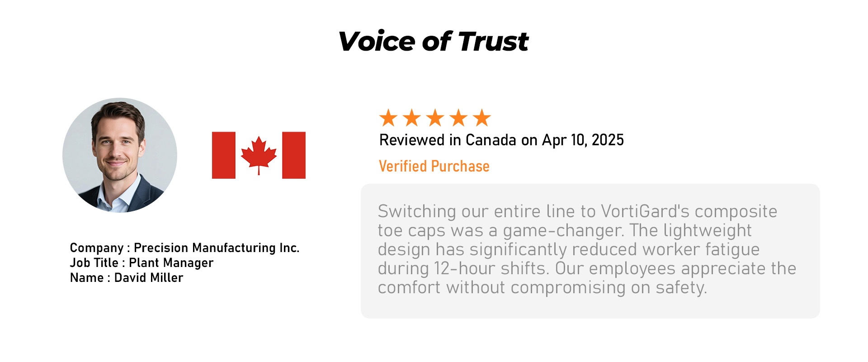Viewport: 868px width, 362px height.
Task: Click the Voice of Trust heading
Action: coord(433,42)
